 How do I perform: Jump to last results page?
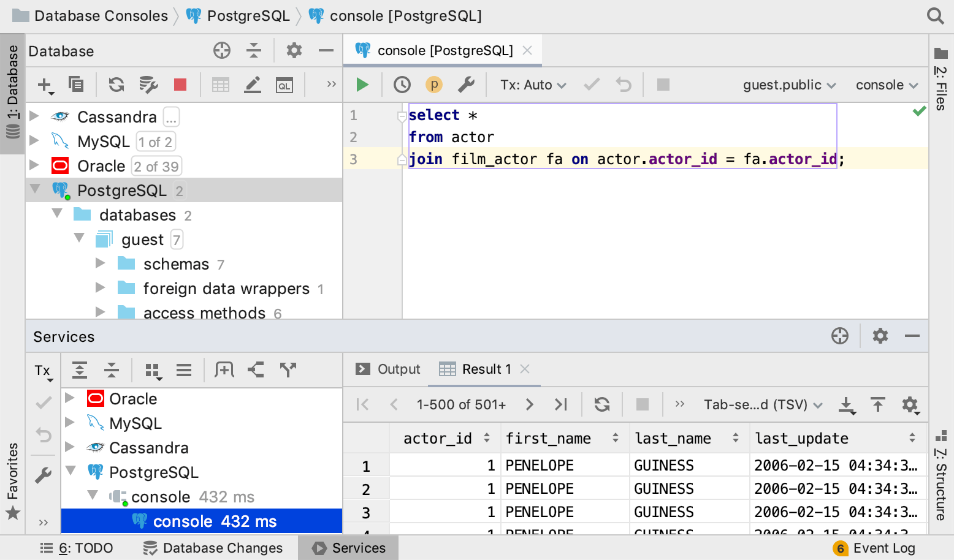coord(560,404)
